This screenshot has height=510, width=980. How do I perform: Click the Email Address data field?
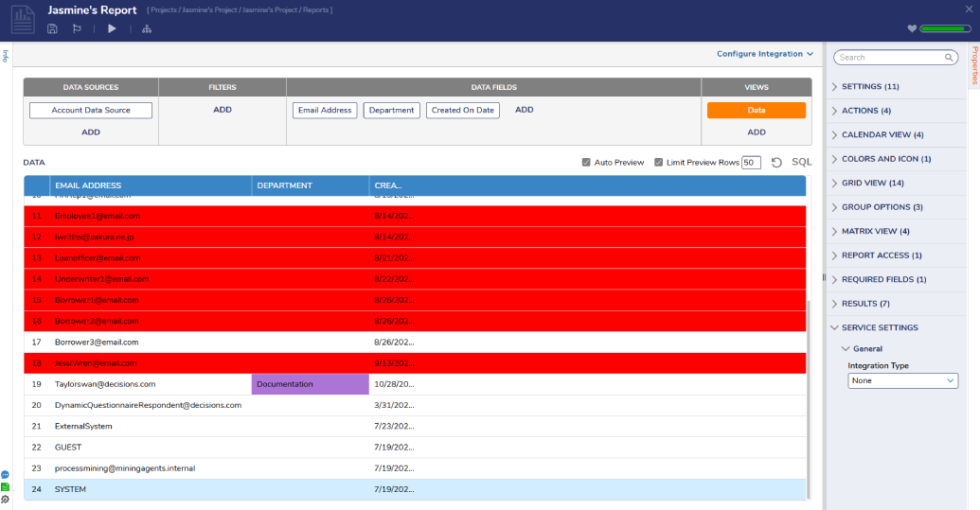coord(325,110)
